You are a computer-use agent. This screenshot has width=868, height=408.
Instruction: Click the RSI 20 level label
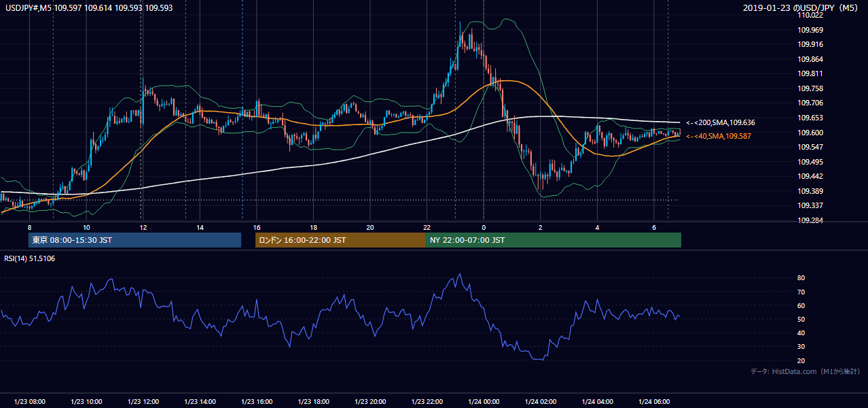click(x=801, y=360)
